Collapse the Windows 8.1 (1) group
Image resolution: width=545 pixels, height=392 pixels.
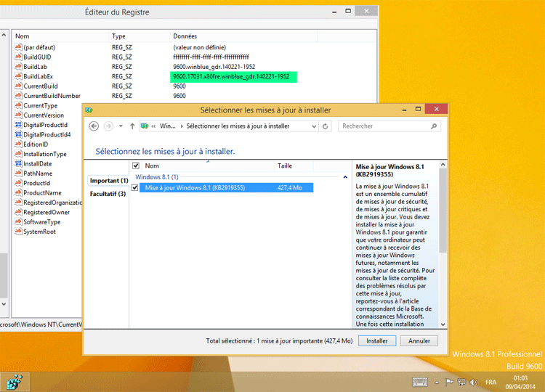pyautogui.click(x=345, y=177)
